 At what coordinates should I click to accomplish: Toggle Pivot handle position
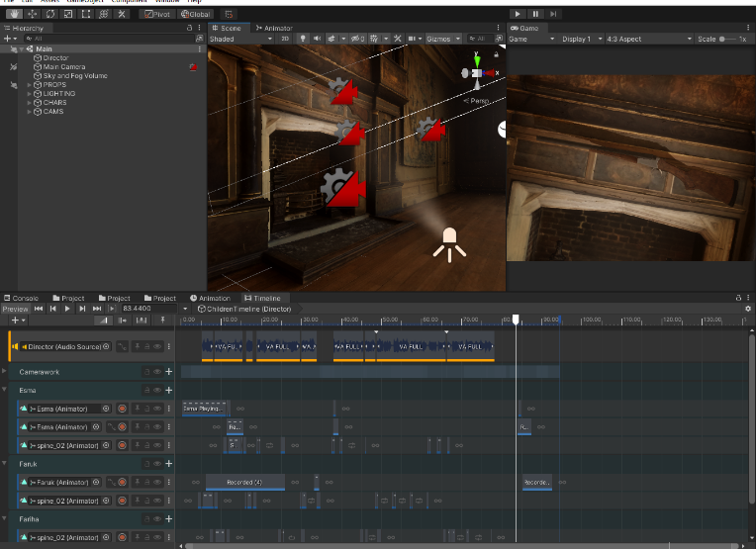157,14
